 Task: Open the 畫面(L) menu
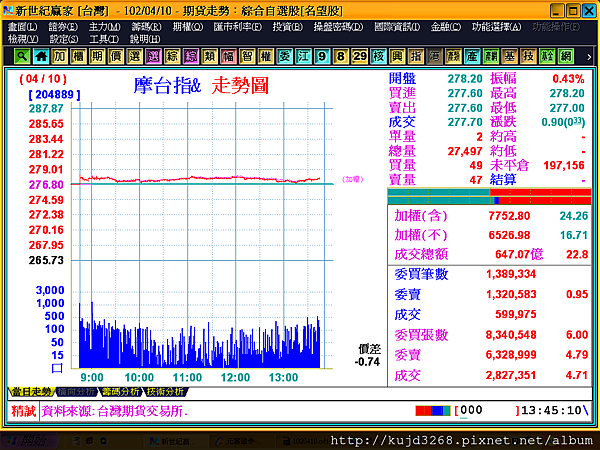pos(23,27)
